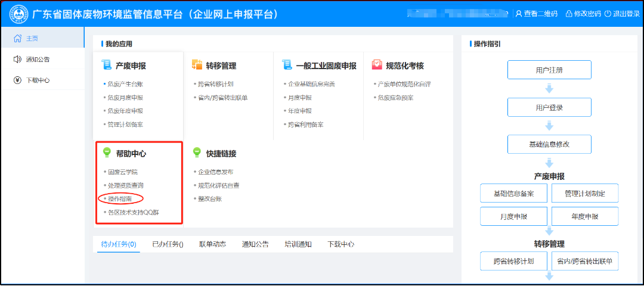The image size is (644, 286).
Task: Open 月度申报 under 一般工业固废申报
Action: pos(300,98)
